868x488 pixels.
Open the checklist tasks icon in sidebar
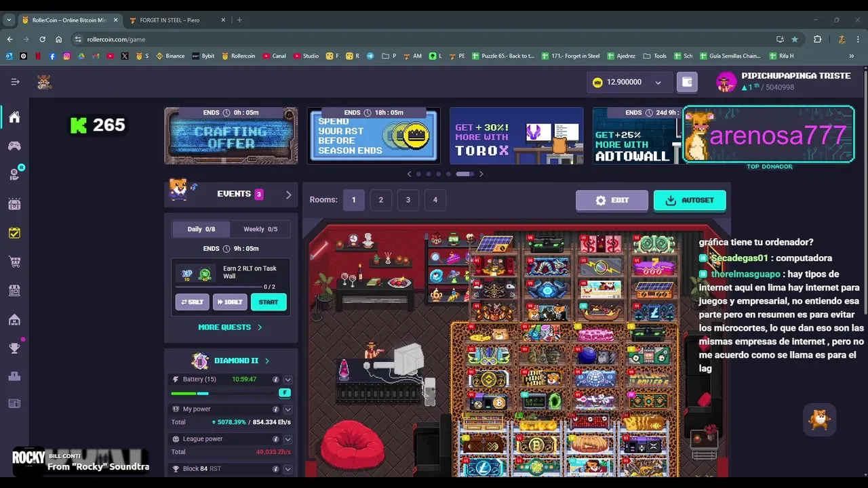click(x=14, y=232)
